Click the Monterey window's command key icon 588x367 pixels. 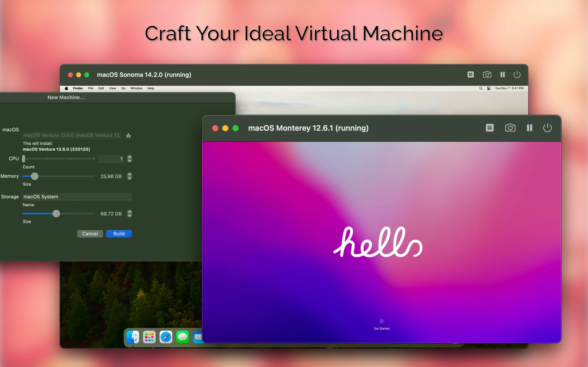point(490,128)
